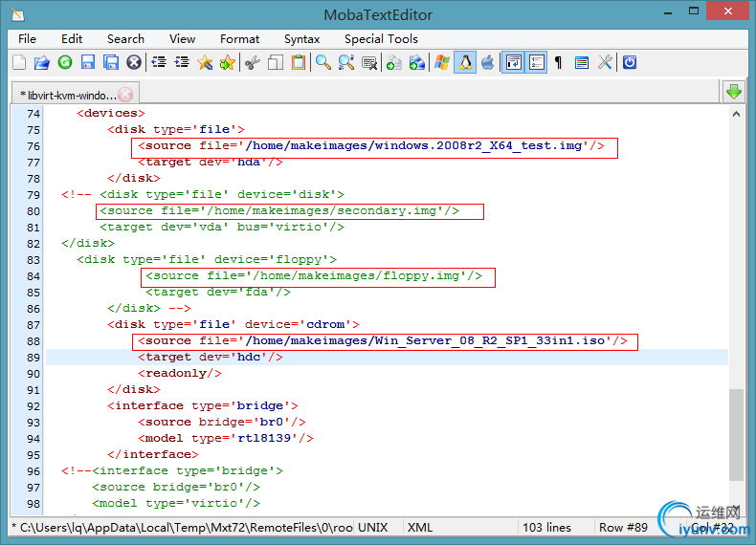Close the libvirt-kvm-windo tab
The image size is (756, 545).
point(125,95)
